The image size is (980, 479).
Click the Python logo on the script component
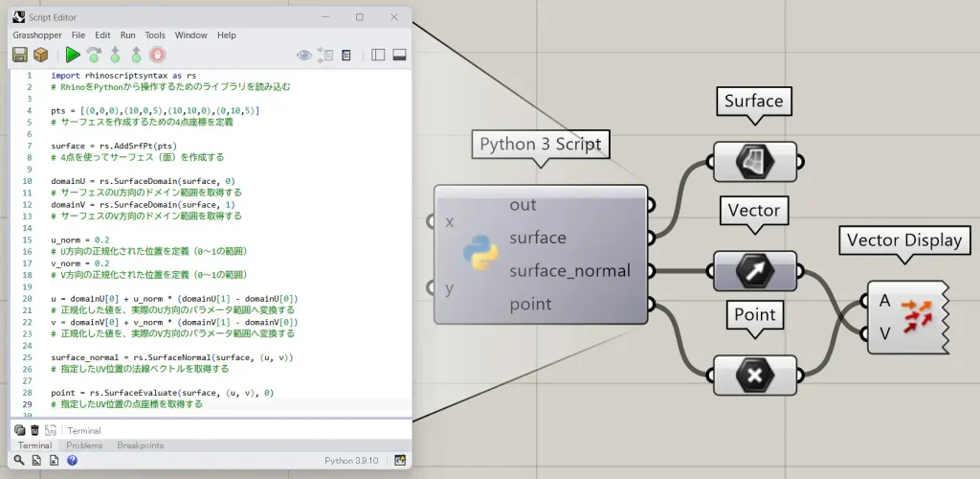(x=480, y=253)
